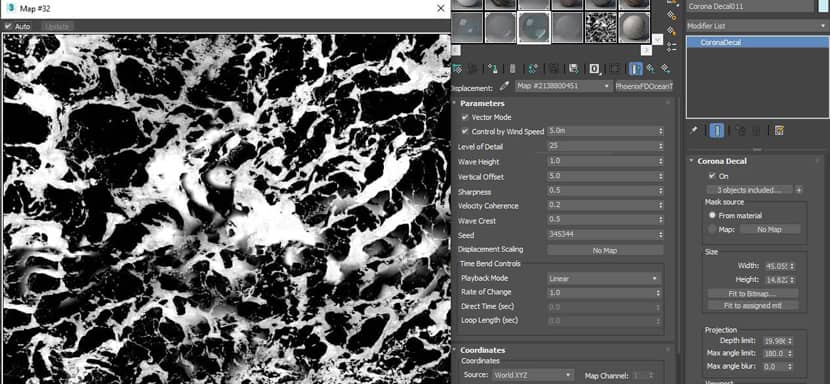The width and height of the screenshot is (830, 384).
Task: Toggle the Auto checkbox in Map #32 window
Action: (x=8, y=26)
